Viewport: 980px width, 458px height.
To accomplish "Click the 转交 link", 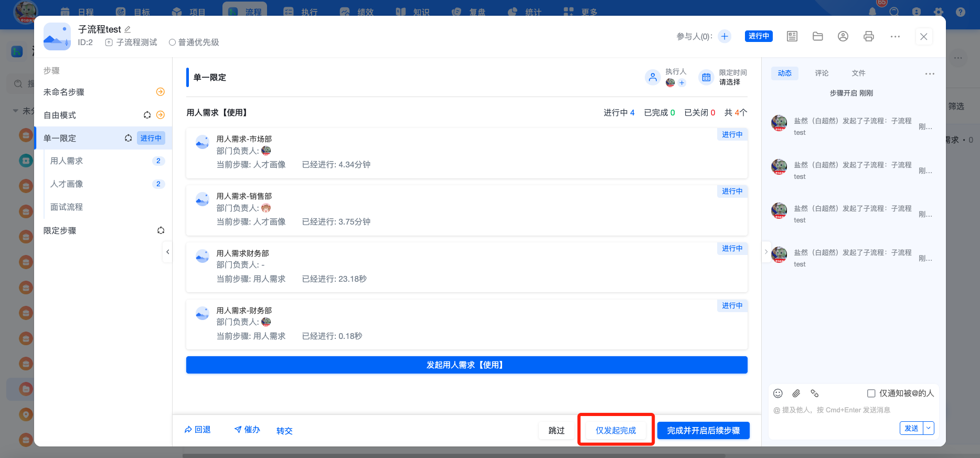I will click(284, 431).
